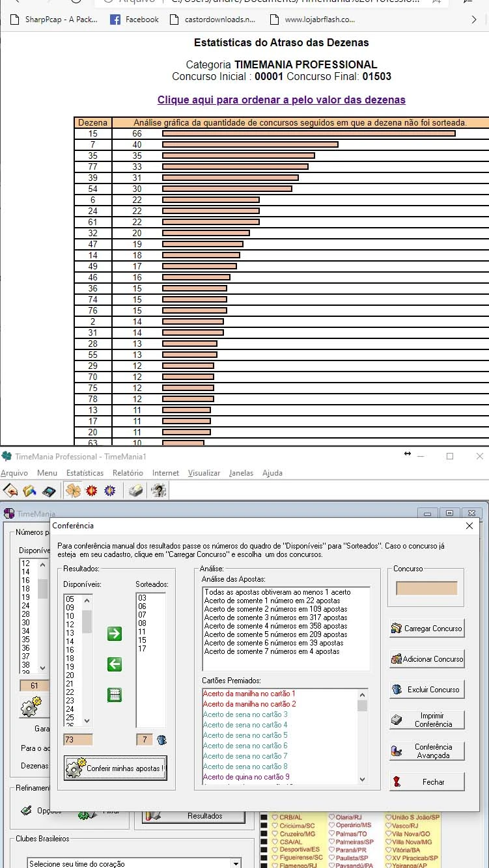This screenshot has width=489, height=868.
Task: Click the second toolbar icon with yellow pencil
Action: [29, 491]
